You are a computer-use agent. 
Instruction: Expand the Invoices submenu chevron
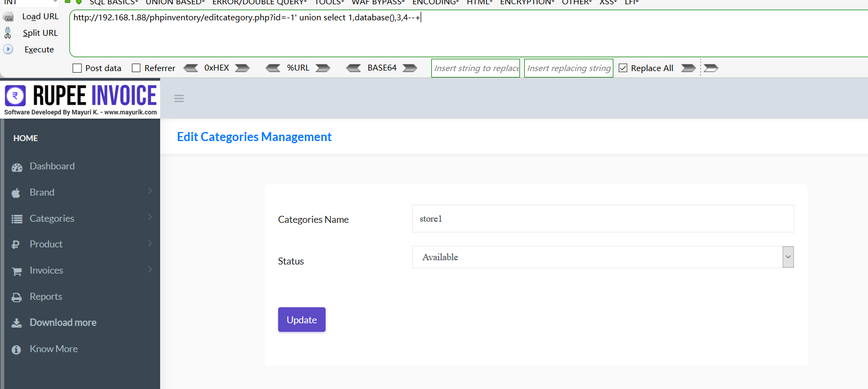pos(150,269)
